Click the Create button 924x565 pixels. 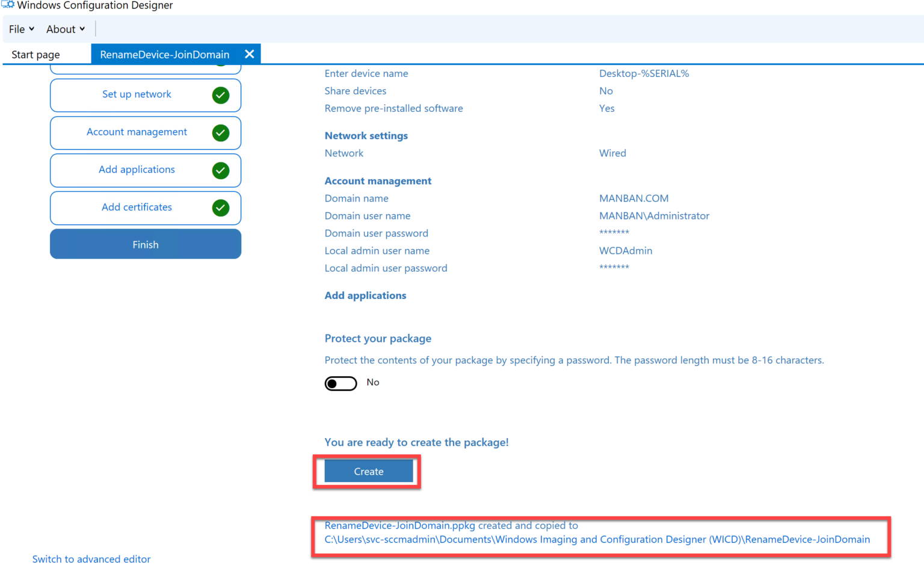click(368, 471)
